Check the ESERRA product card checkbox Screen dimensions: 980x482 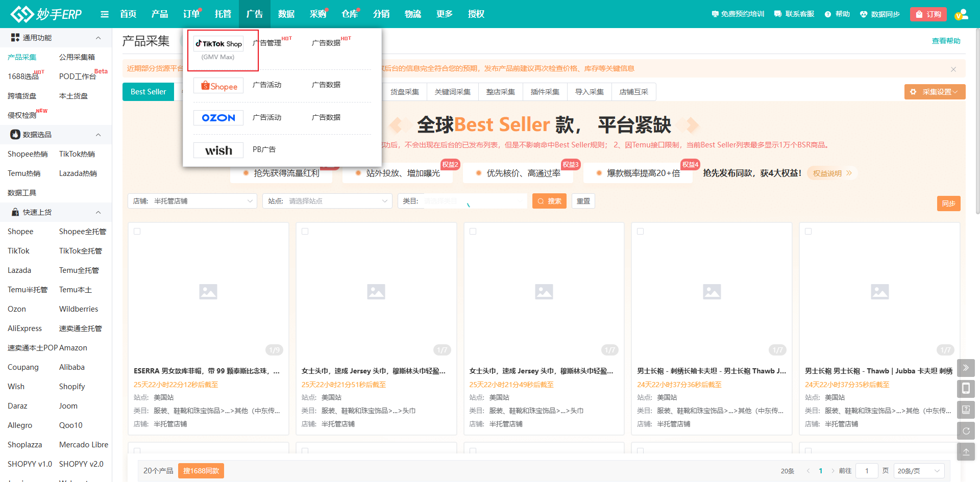pyautogui.click(x=137, y=232)
